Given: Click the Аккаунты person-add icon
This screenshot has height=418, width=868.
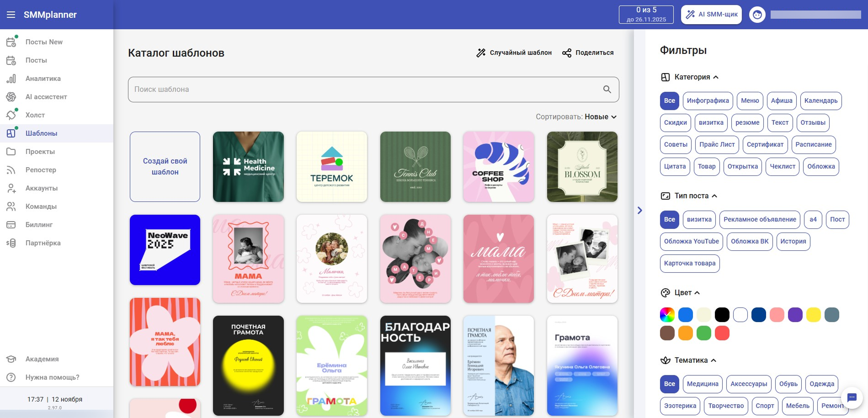Looking at the screenshot, I should (x=11, y=188).
